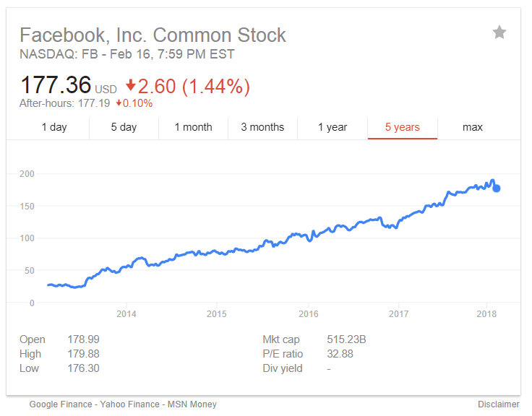Click the 32.88 P/E ratio value
532x416 pixels.
[340, 354]
